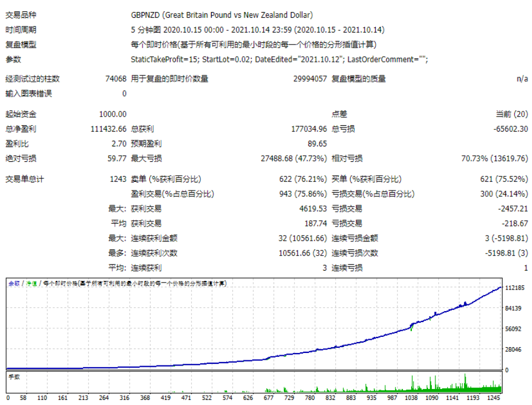The image size is (532, 405).
Task: Click the 84139 y-axis label
Action: 513,308
